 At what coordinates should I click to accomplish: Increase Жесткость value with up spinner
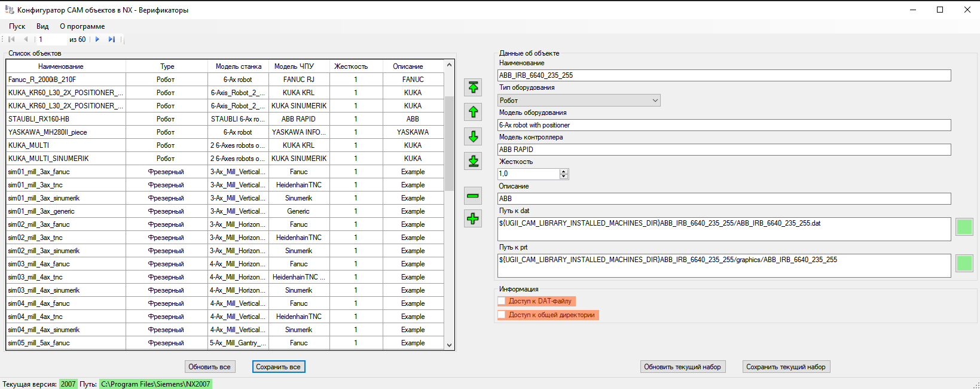pos(563,171)
